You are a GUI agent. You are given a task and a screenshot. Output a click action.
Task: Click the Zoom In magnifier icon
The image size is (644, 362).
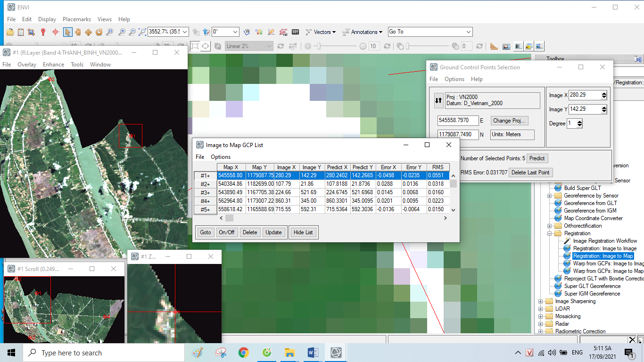tap(122, 32)
